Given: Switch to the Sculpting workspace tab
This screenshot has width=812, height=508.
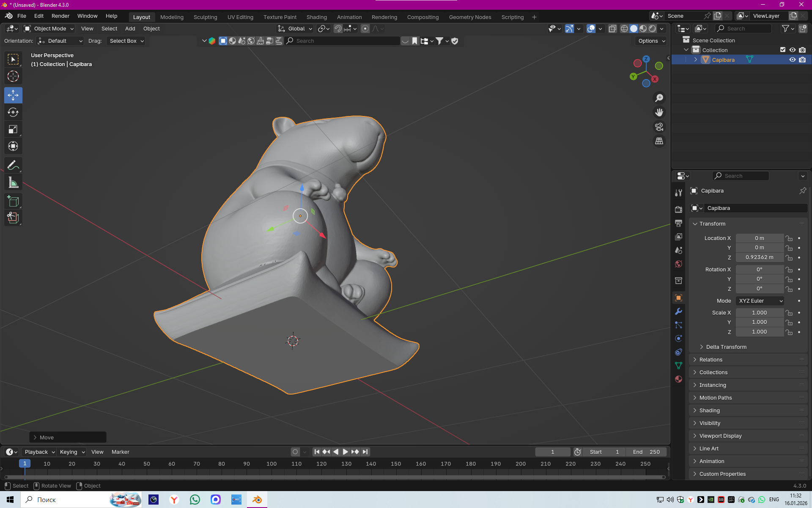Looking at the screenshot, I should [205, 17].
